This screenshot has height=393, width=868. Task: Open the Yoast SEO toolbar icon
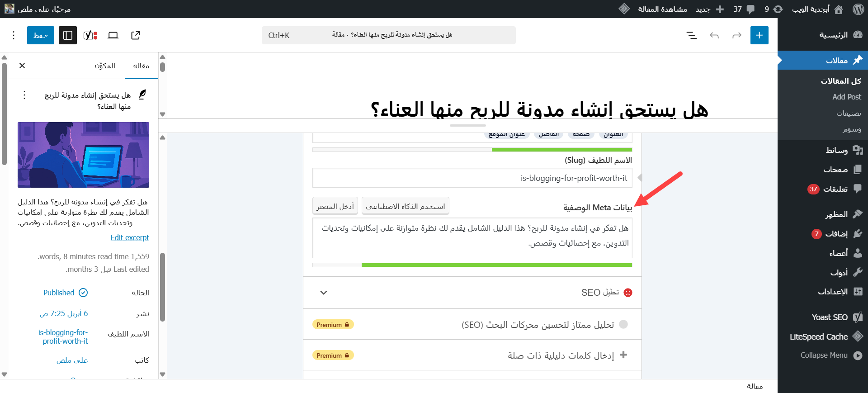coord(90,35)
